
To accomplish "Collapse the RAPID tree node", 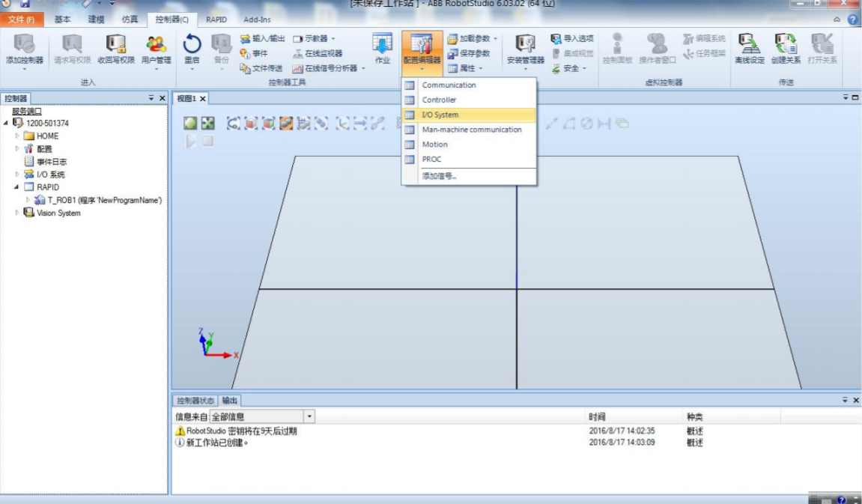I will point(17,187).
